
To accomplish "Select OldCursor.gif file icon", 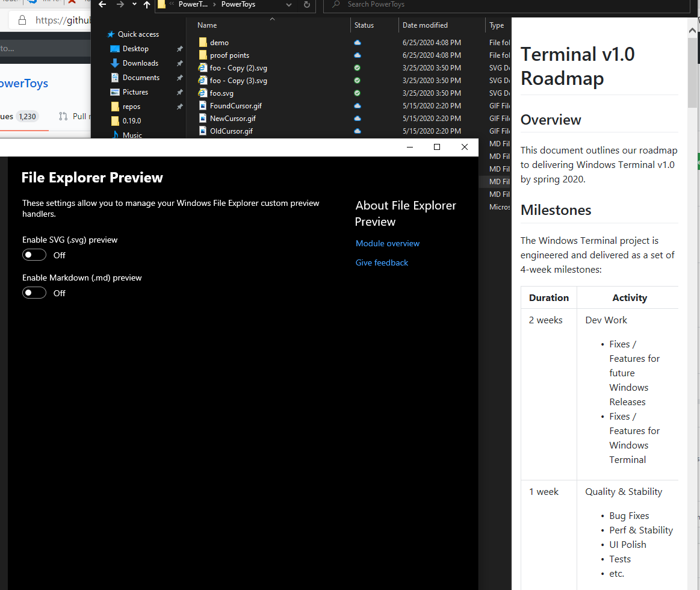I will click(x=203, y=131).
